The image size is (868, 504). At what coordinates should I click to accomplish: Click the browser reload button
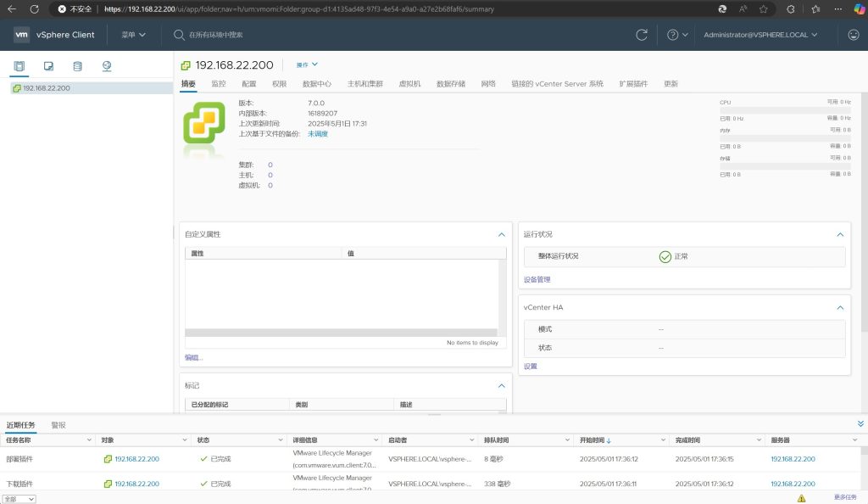click(x=34, y=8)
